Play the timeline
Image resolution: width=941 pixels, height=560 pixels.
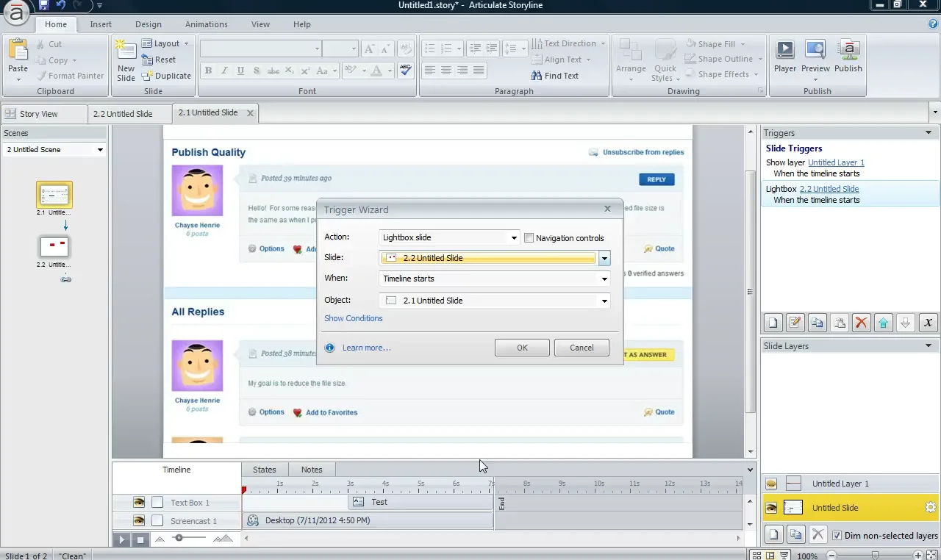[122, 539]
